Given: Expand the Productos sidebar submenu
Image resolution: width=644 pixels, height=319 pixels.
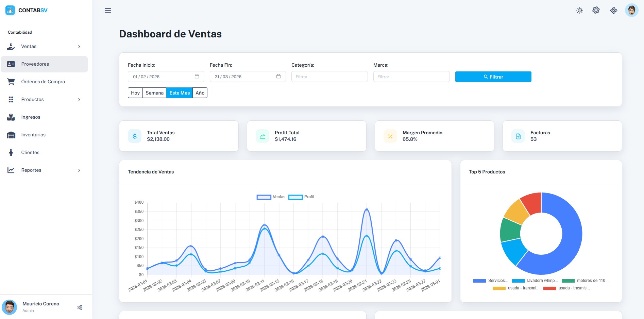Looking at the screenshot, I should point(79,99).
